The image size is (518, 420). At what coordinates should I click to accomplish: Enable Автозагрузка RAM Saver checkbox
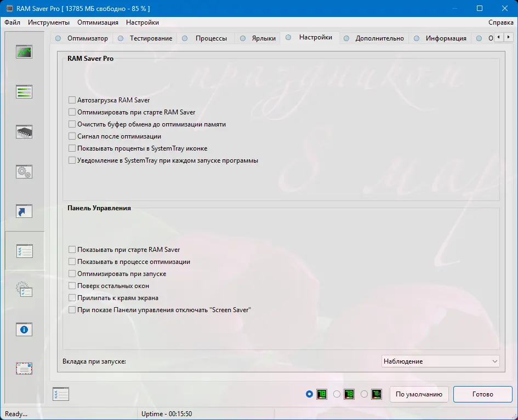[72, 100]
